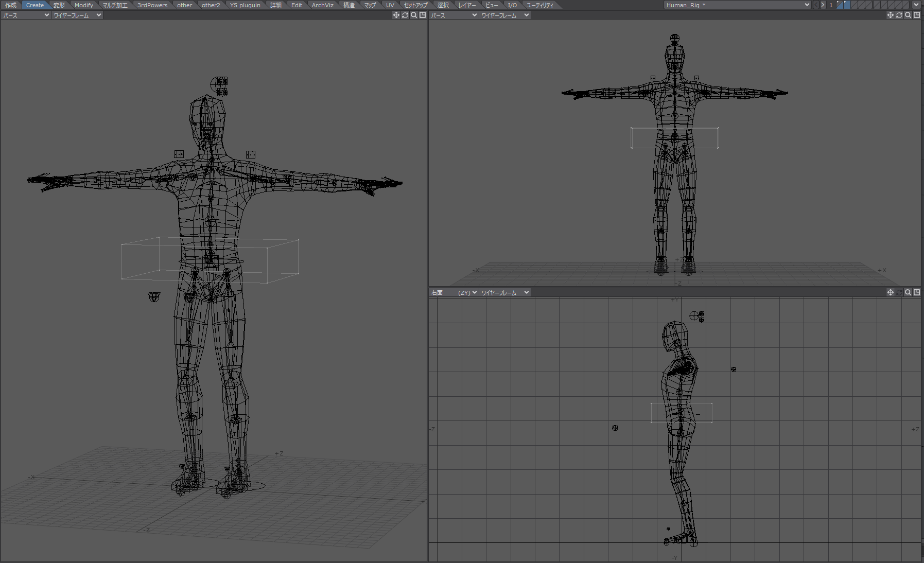
Task: Click the zoom magnifier in the top-right viewport header
Action: point(908,15)
